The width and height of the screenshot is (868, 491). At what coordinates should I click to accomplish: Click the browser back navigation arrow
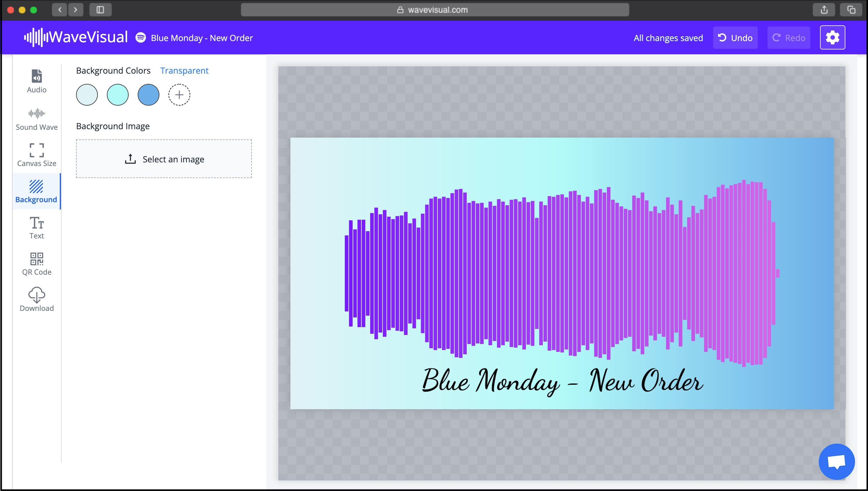pos(59,10)
